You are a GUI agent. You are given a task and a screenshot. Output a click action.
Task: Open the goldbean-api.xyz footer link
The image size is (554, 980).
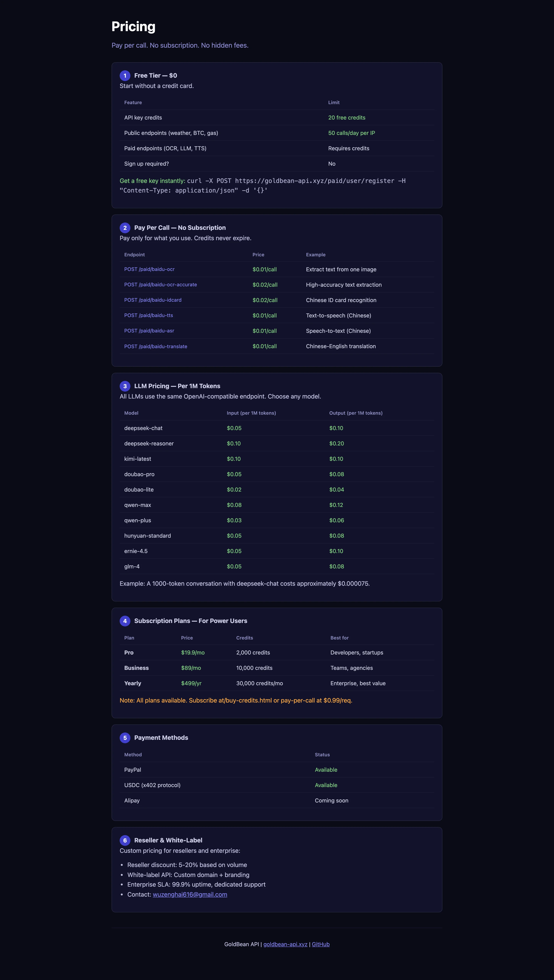point(285,944)
